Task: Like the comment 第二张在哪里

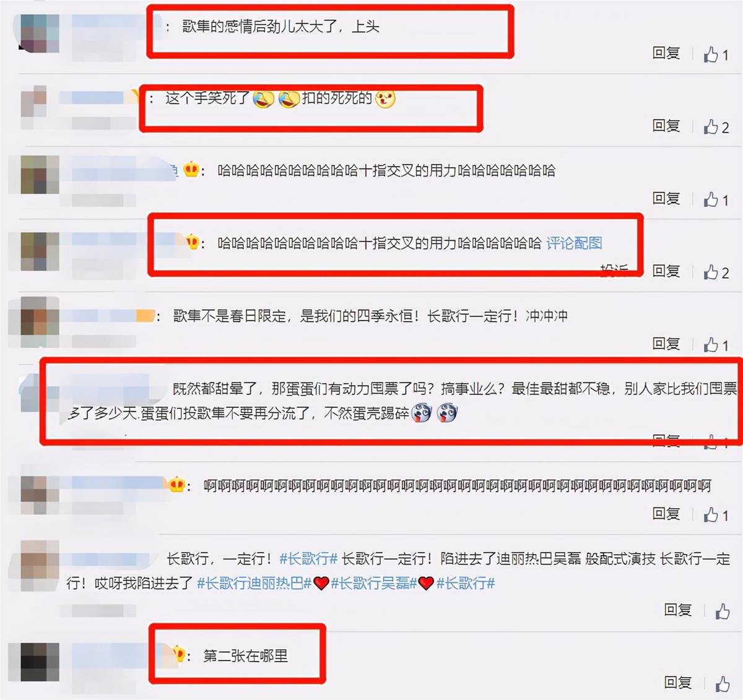Action: (723, 684)
